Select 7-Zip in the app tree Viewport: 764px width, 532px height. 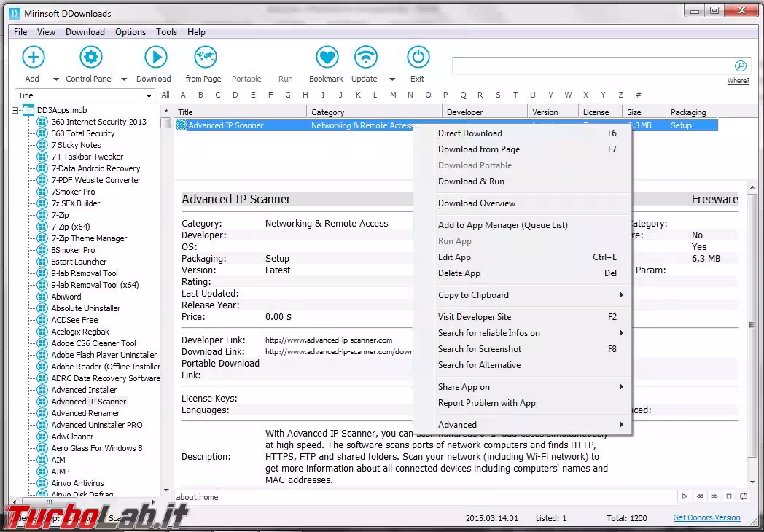(60, 215)
